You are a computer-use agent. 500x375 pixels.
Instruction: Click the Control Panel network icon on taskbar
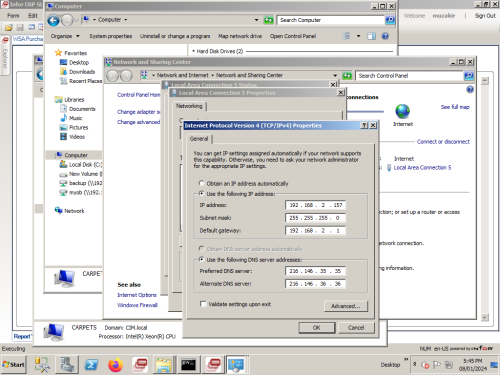pos(236,365)
